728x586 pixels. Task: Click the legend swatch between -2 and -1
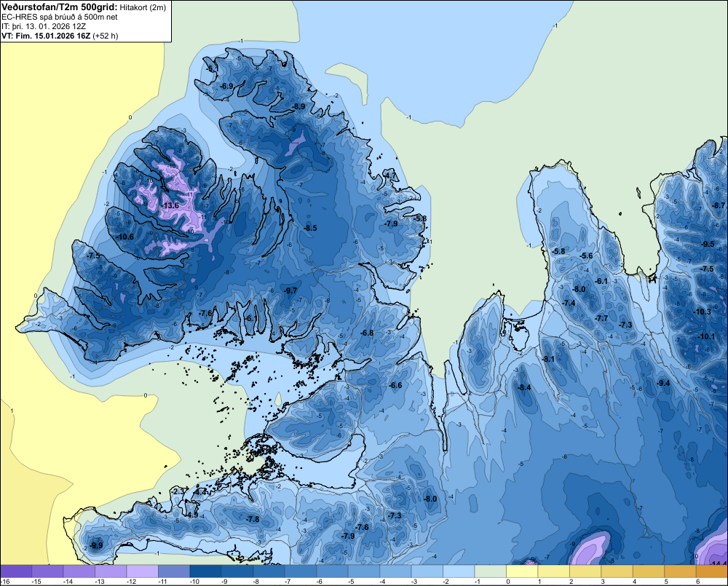[x=459, y=571]
